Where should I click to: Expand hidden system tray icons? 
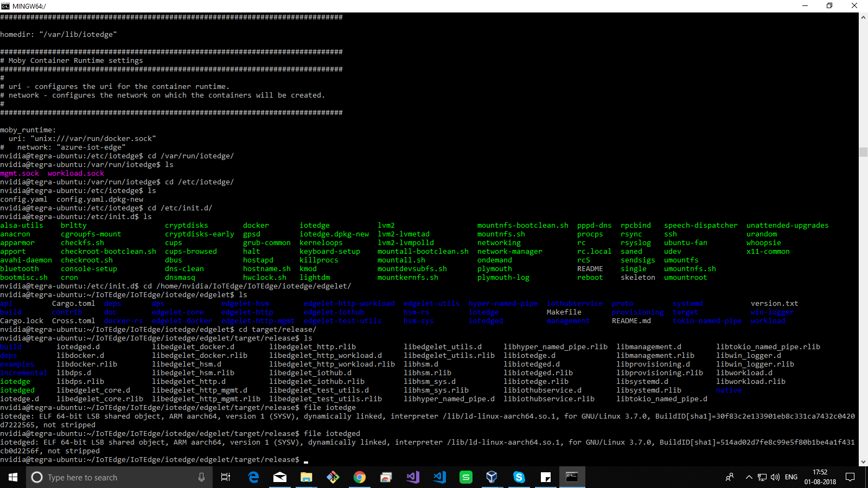pyautogui.click(x=749, y=477)
